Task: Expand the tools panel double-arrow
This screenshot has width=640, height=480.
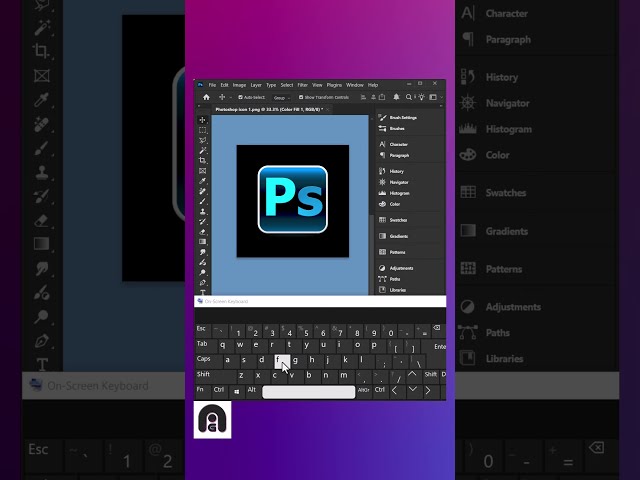Action: point(199,106)
